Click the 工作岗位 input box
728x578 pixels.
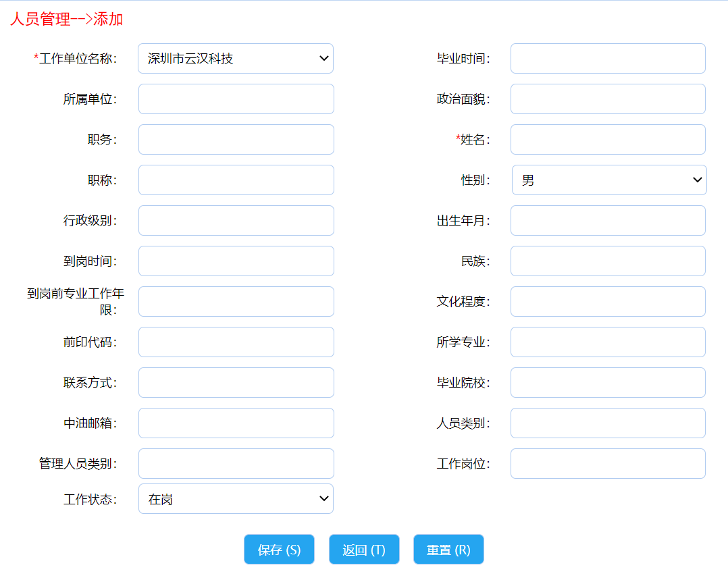[x=607, y=464]
